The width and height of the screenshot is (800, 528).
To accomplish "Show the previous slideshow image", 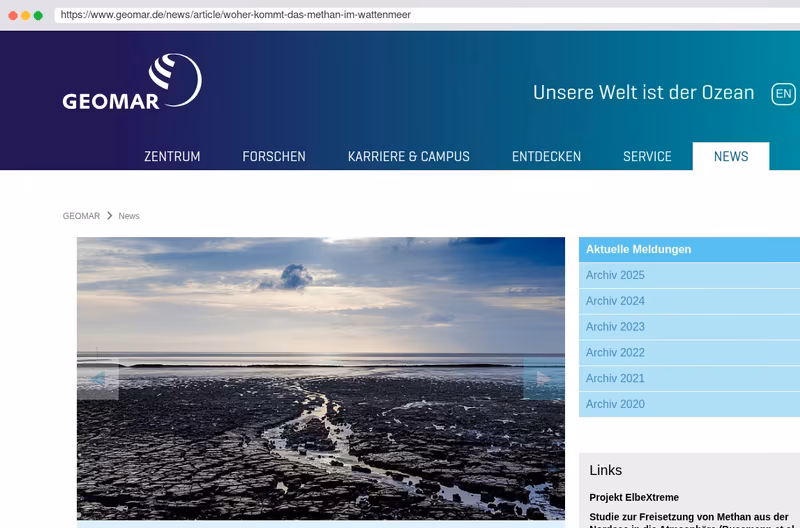I will point(98,379).
